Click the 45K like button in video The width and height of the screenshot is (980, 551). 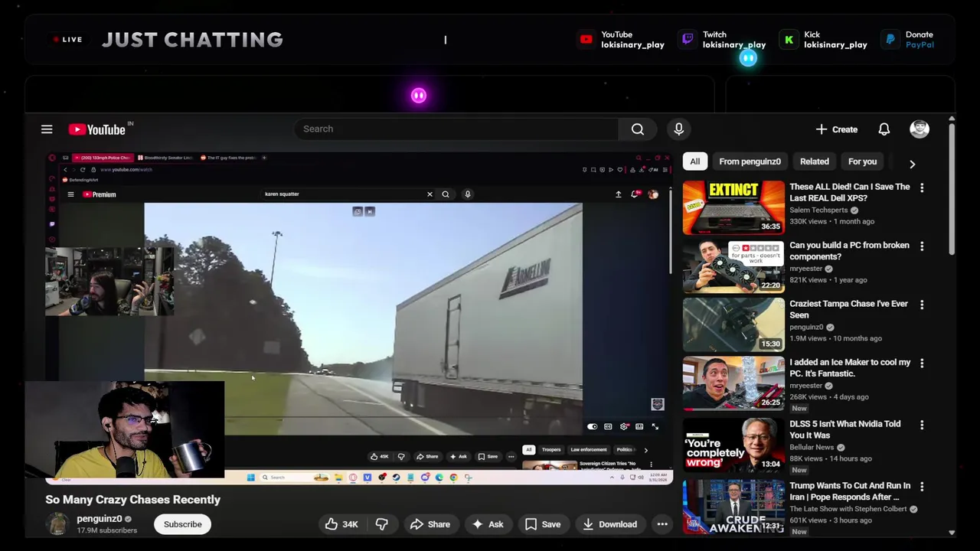pyautogui.click(x=380, y=457)
